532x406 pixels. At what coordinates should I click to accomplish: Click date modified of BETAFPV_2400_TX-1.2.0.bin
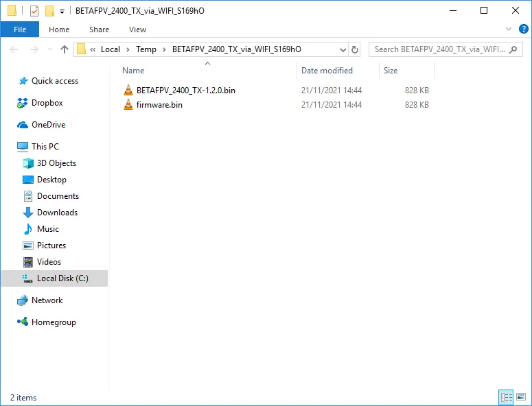pos(332,91)
